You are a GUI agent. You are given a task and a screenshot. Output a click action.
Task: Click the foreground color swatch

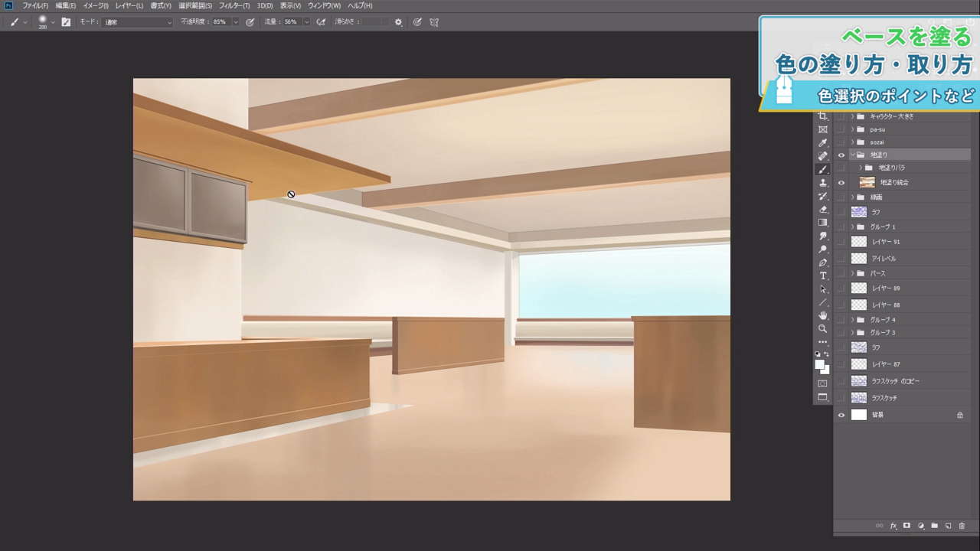coord(820,365)
